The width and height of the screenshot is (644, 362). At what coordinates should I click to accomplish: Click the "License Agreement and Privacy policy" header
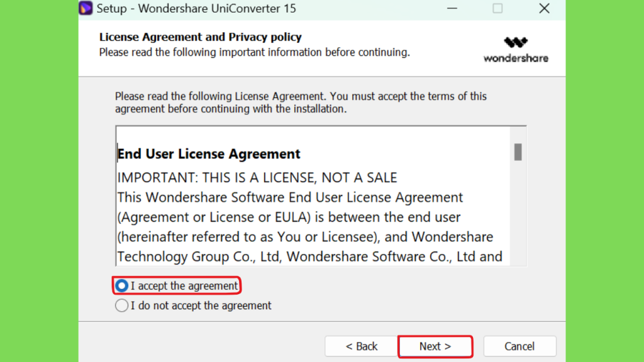point(201,37)
